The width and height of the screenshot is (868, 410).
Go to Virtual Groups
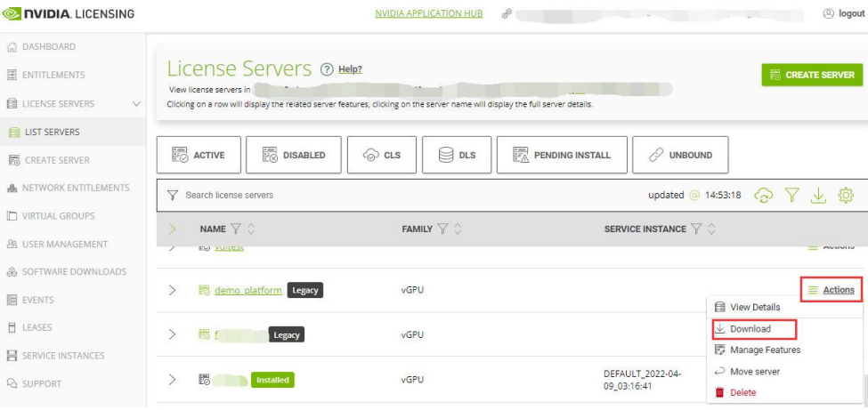(x=51, y=216)
